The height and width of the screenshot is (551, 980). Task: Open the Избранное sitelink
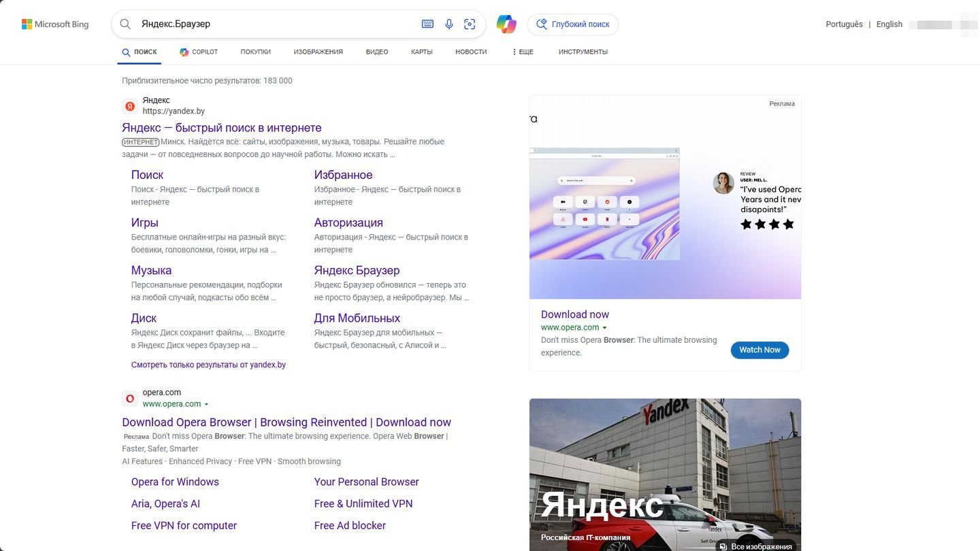(x=343, y=175)
